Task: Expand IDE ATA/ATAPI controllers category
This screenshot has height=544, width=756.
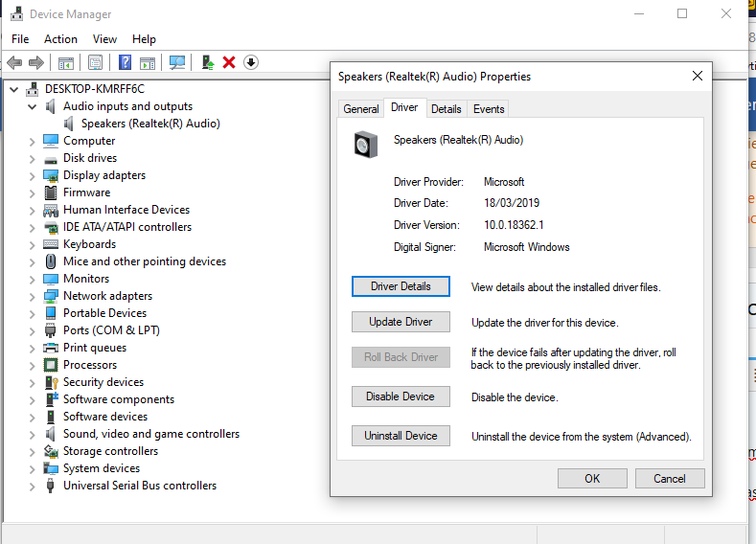Action: [x=32, y=228]
